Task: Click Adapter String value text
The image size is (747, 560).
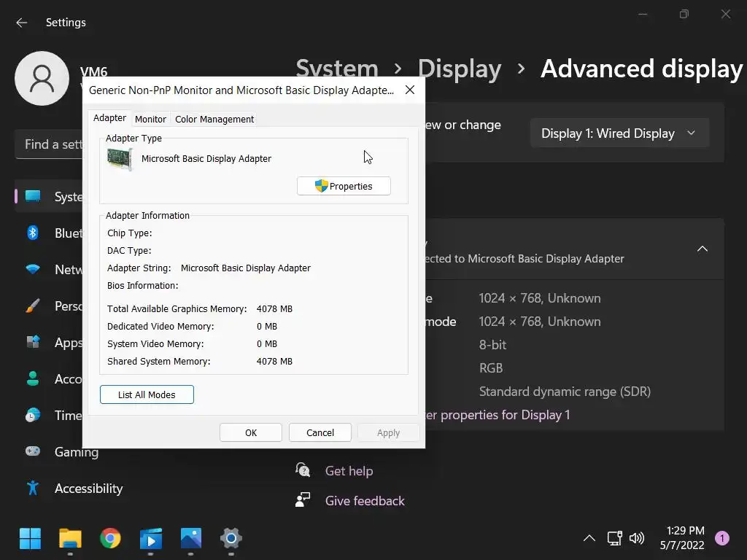Action: point(245,268)
